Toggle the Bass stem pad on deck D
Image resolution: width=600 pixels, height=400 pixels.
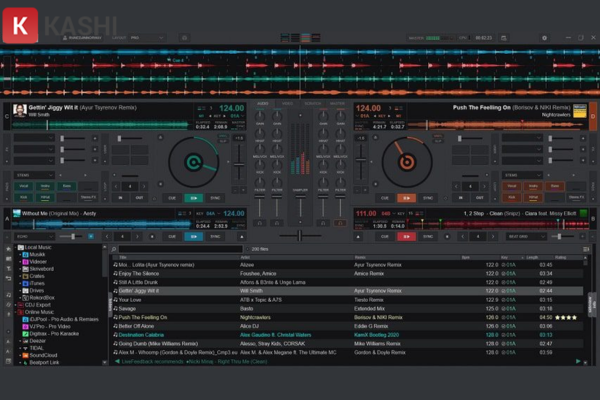tap(554, 186)
